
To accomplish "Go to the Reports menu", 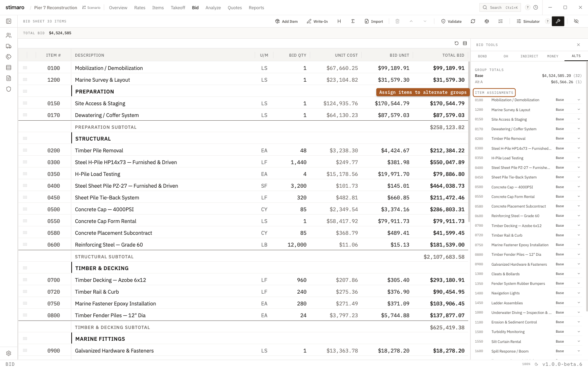I will 257,7.
